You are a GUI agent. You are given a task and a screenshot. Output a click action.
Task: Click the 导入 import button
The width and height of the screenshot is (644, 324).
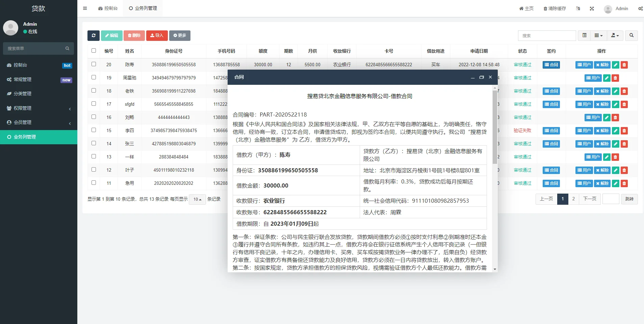[x=157, y=35]
